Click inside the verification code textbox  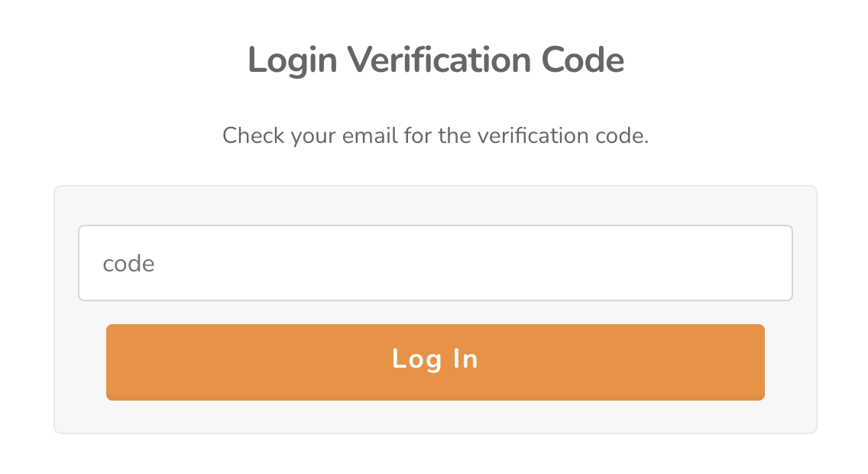click(435, 263)
